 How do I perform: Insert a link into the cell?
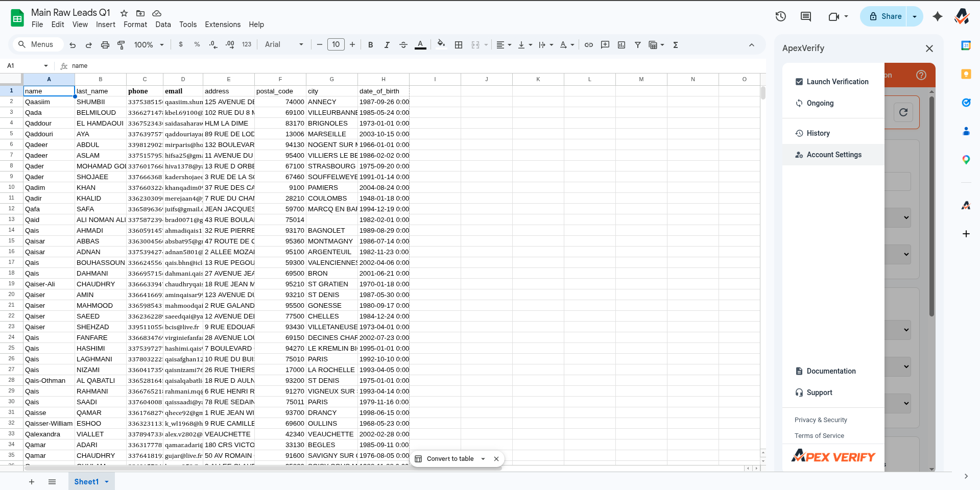pyautogui.click(x=588, y=45)
